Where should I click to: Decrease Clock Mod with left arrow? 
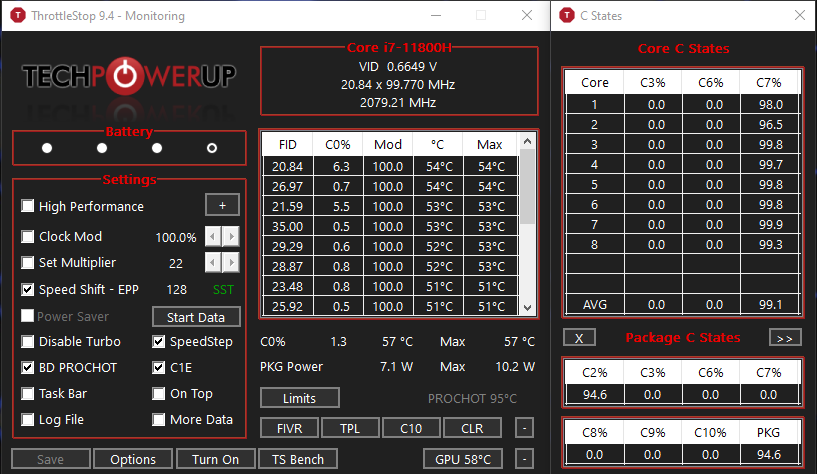[x=213, y=237]
